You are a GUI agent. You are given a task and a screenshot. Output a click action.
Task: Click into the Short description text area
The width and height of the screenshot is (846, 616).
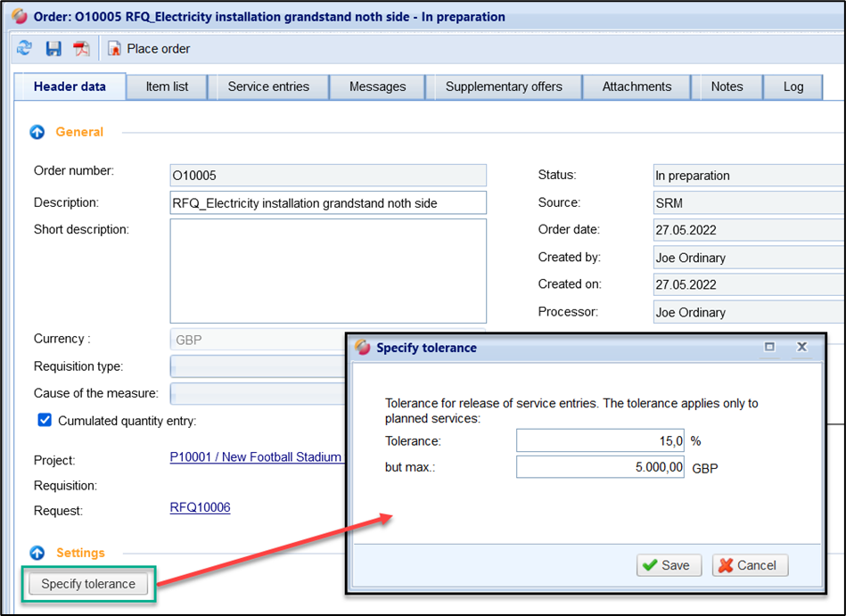tap(328, 270)
